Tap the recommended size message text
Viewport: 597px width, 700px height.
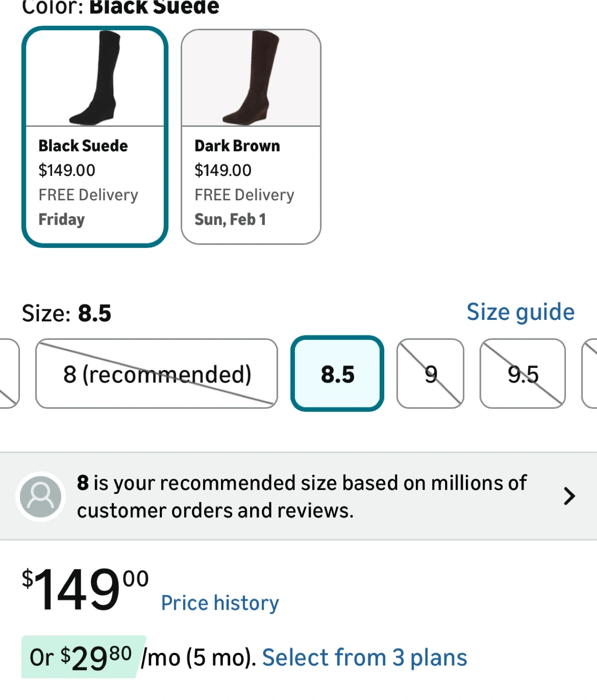[x=301, y=496]
